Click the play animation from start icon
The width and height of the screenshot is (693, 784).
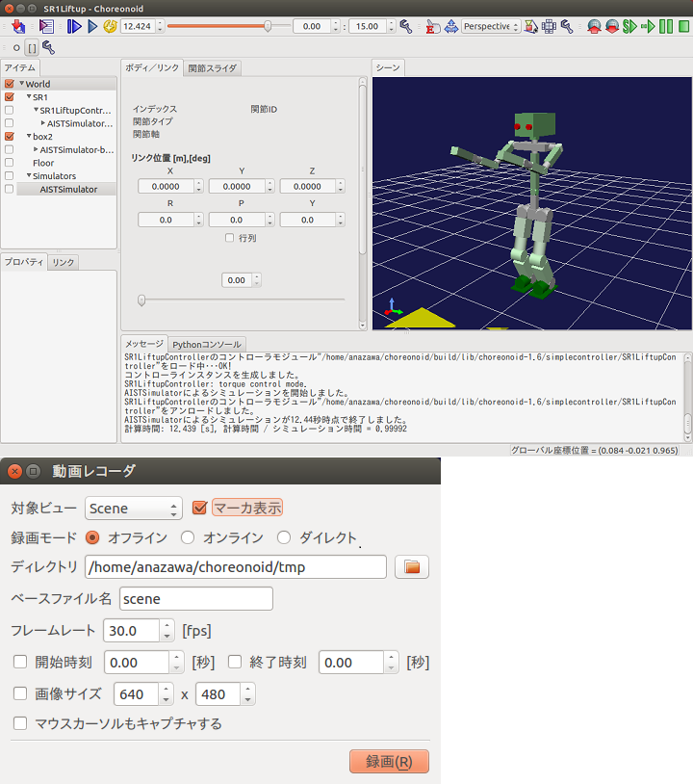coord(74,27)
